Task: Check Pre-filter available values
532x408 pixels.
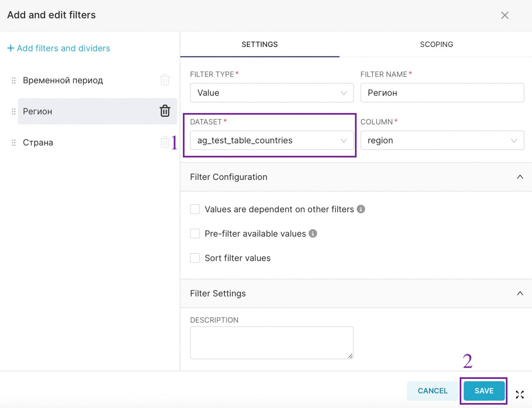Action: 195,233
